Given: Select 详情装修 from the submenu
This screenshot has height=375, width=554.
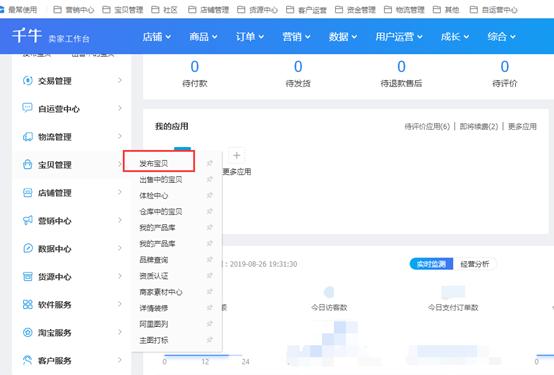Looking at the screenshot, I should 154,308.
